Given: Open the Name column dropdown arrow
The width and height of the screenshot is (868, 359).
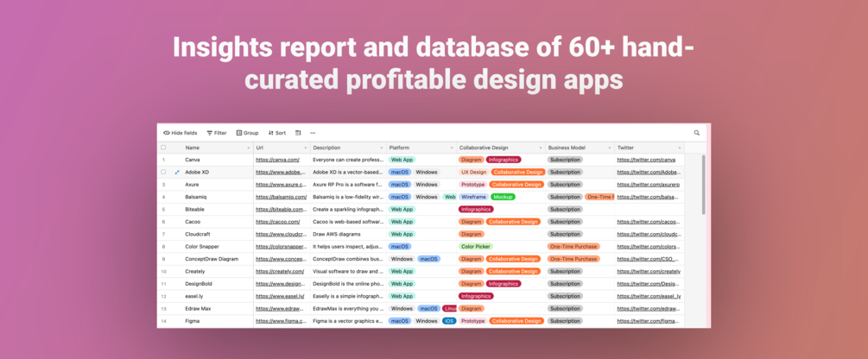Looking at the screenshot, I should pos(248,148).
